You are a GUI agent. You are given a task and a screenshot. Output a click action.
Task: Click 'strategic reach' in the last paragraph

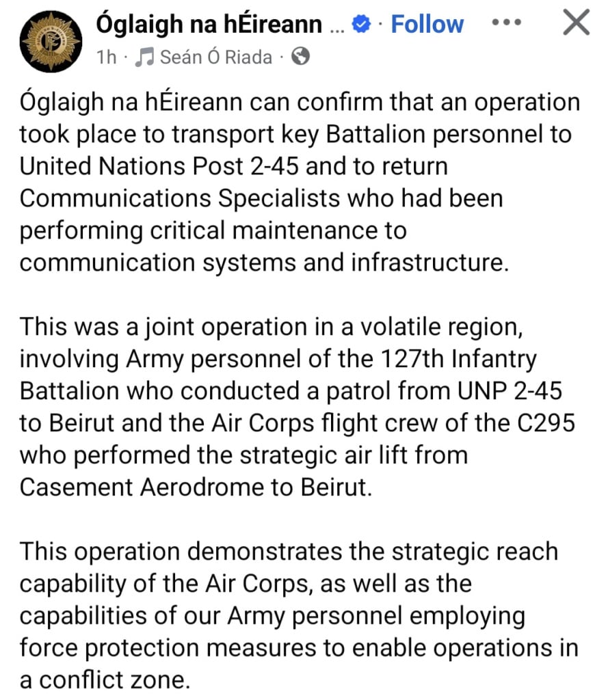tap(475, 552)
